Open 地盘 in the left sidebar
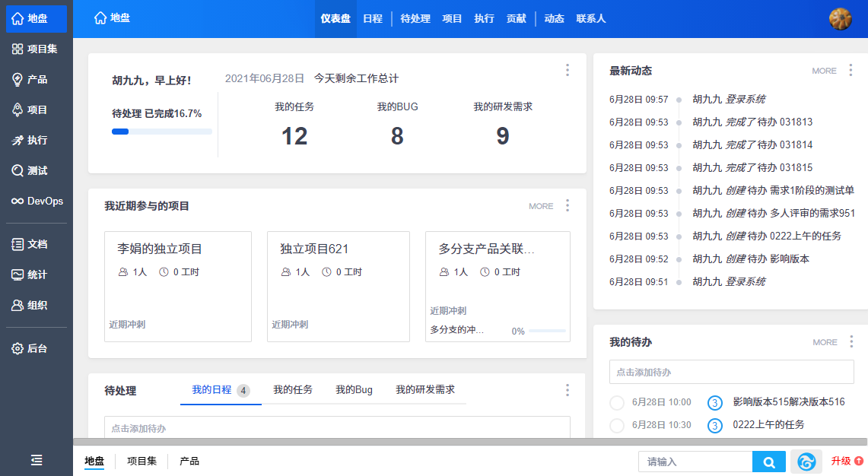 pos(37,19)
